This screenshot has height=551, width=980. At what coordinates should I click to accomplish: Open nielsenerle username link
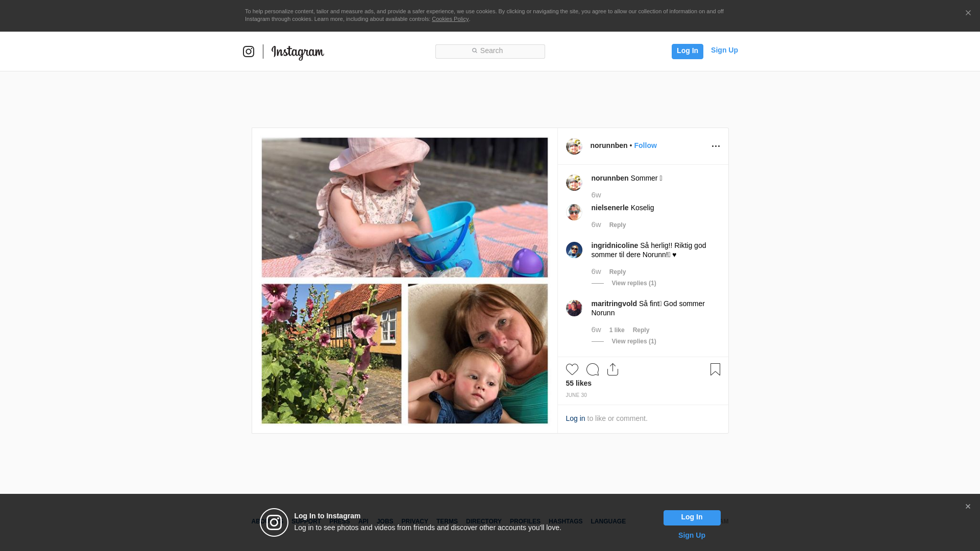tap(610, 208)
